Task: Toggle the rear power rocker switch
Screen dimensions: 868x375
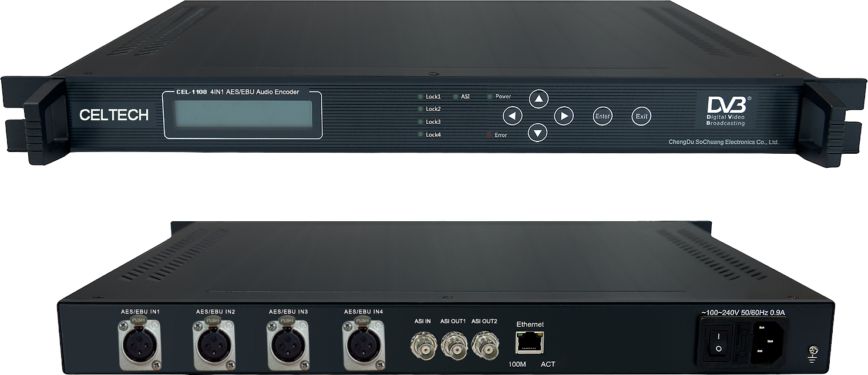Action: click(x=717, y=342)
